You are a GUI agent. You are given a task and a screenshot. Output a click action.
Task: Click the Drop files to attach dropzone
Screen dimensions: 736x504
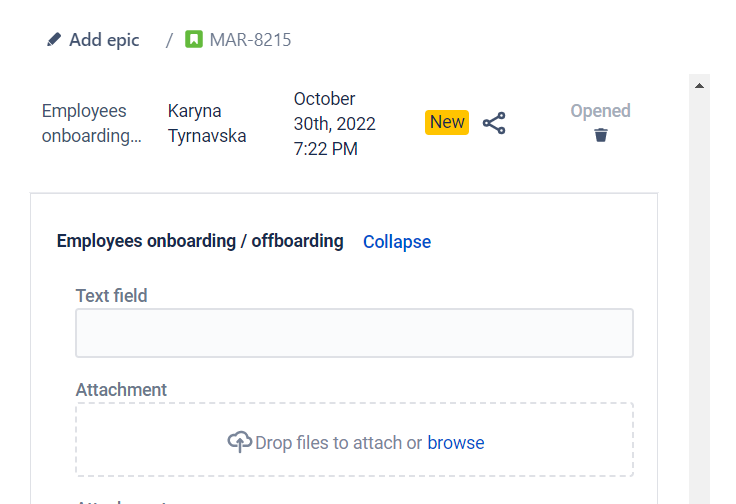[x=354, y=439]
